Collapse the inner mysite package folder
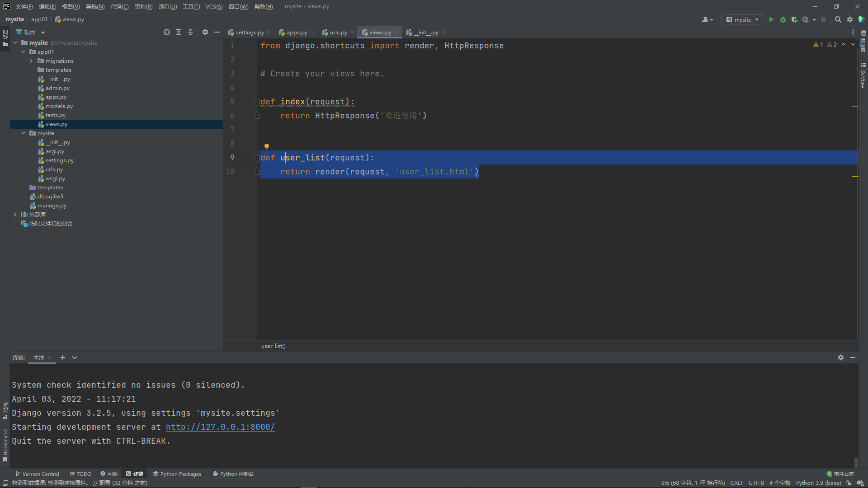This screenshot has width=868, height=488. (24, 133)
